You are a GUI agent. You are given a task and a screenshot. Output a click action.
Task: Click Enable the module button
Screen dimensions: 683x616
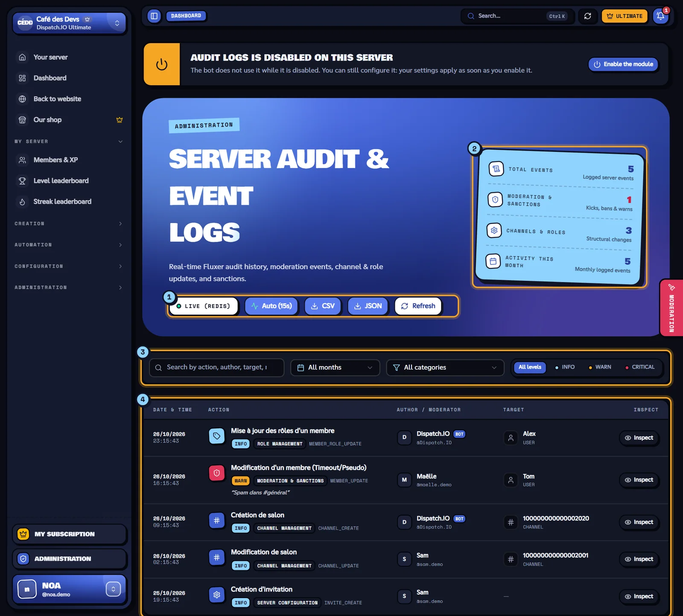(x=623, y=64)
